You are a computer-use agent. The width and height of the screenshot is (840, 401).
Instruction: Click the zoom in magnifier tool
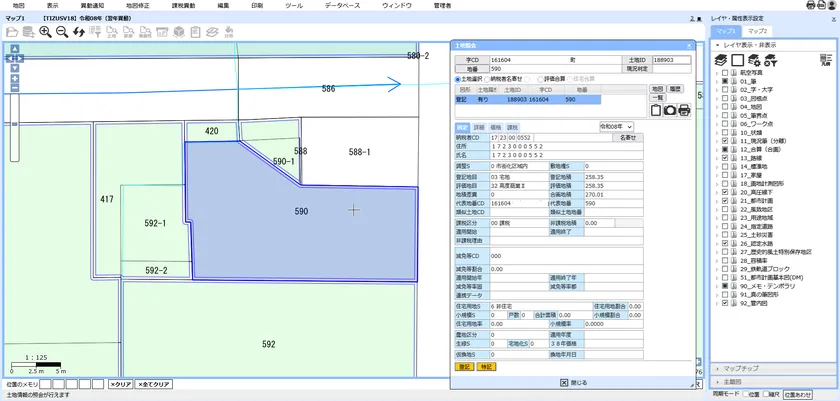pyautogui.click(x=46, y=32)
